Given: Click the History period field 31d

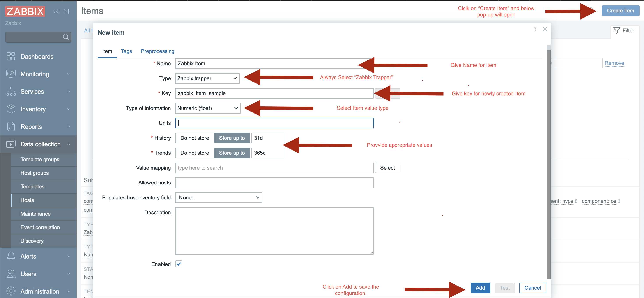Looking at the screenshot, I should coord(268,138).
